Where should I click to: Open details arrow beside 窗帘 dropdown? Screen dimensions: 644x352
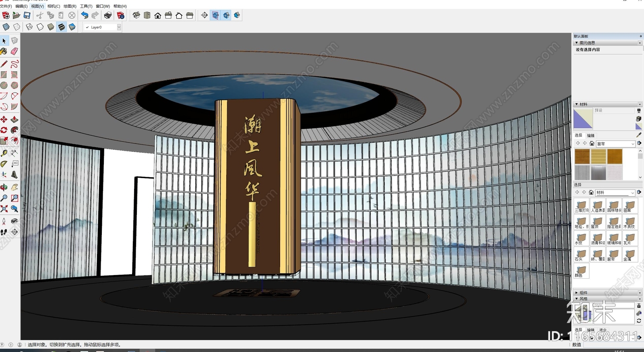639,143
